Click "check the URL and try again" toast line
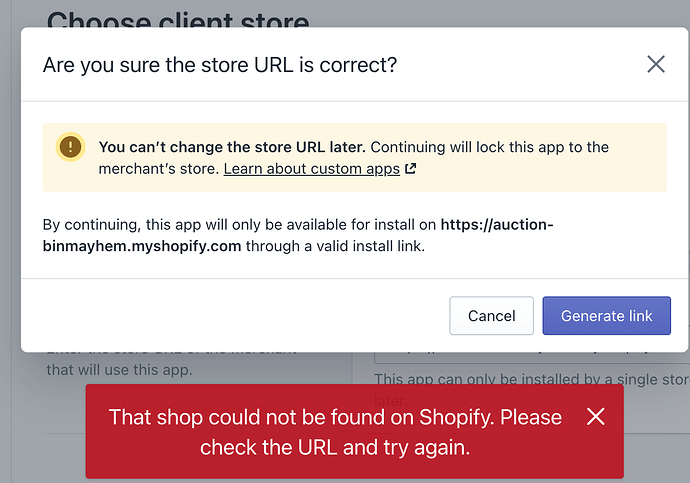This screenshot has height=483, width=690. coord(335,447)
